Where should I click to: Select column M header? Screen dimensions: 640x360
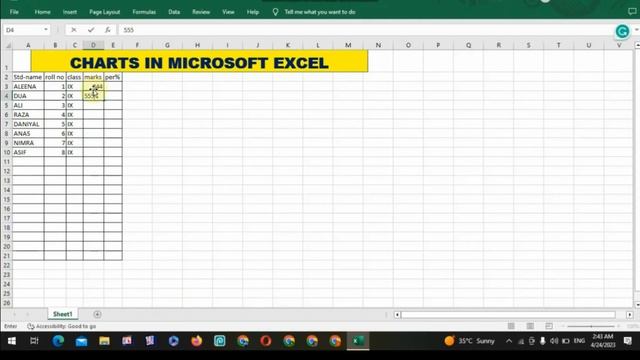[x=348, y=45]
